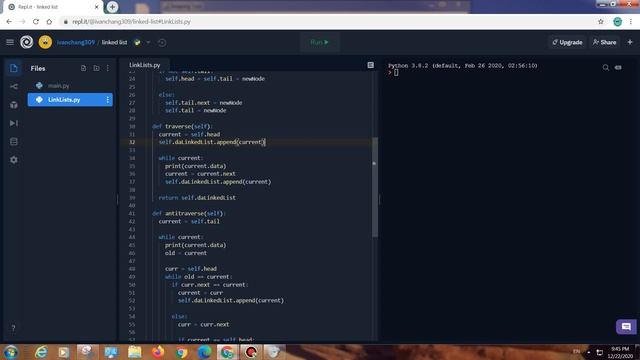The image size is (640, 360).
Task: Open the chat bubble button
Action: (626, 327)
